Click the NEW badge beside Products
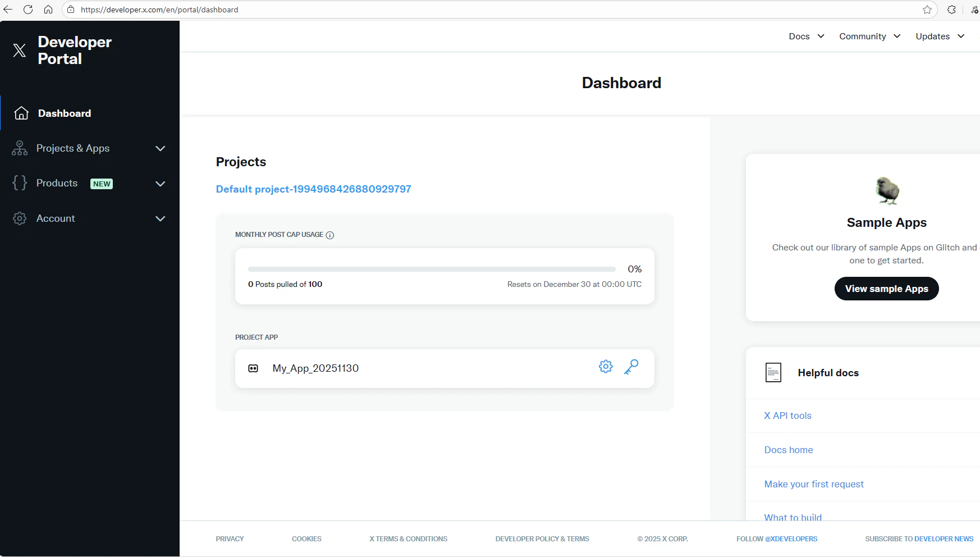980x557 pixels. pos(102,184)
